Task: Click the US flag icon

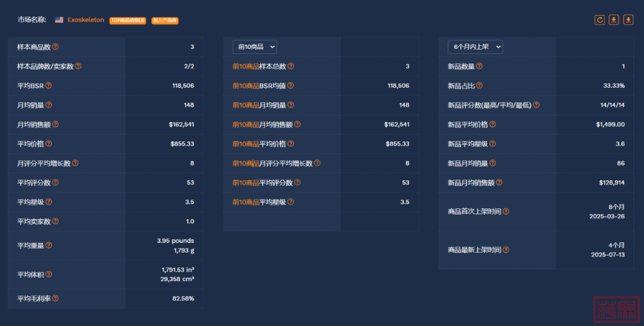Action: (x=59, y=20)
